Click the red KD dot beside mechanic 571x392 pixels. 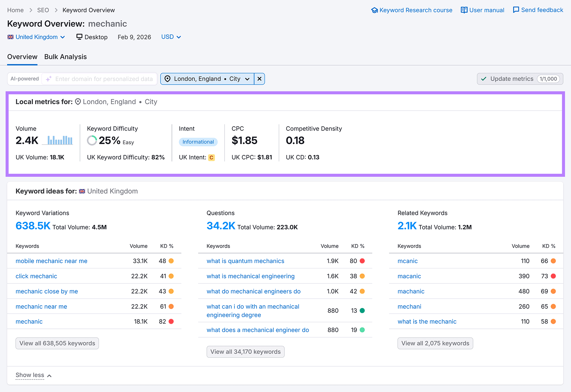tap(171, 321)
